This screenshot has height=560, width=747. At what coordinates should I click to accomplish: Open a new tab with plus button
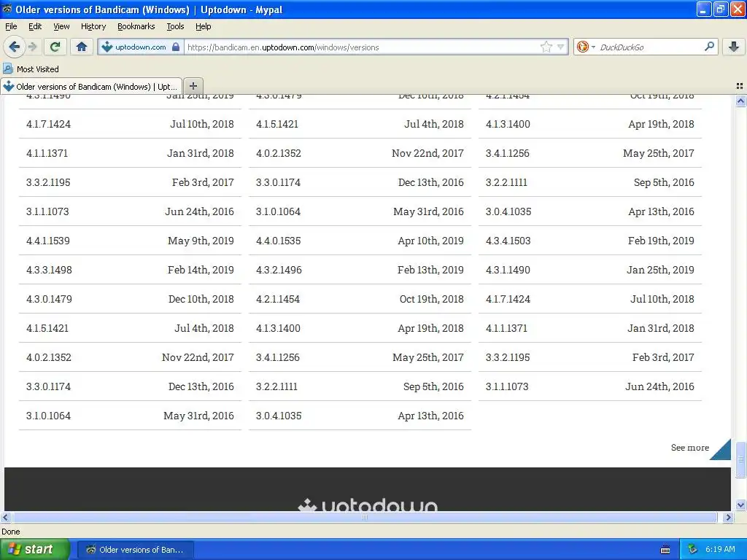[193, 86]
